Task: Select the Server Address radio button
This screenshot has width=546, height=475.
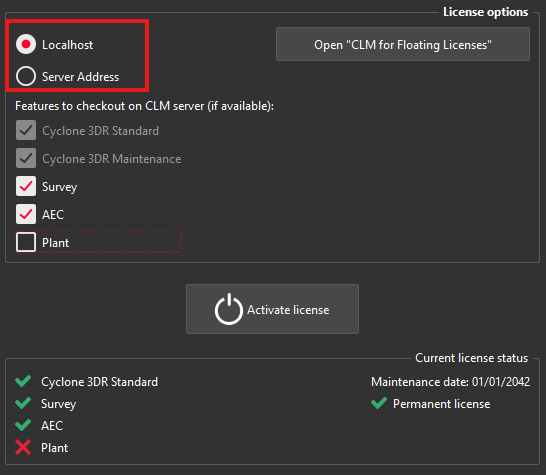Action: (26, 76)
